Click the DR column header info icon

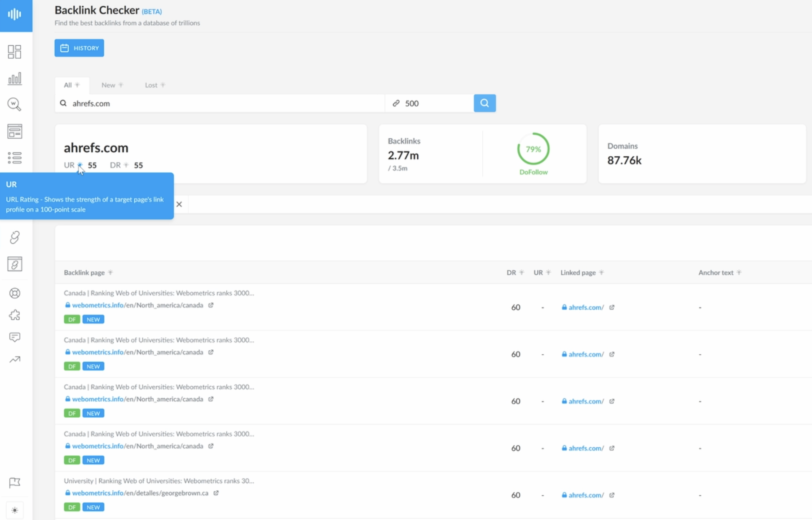521,272
